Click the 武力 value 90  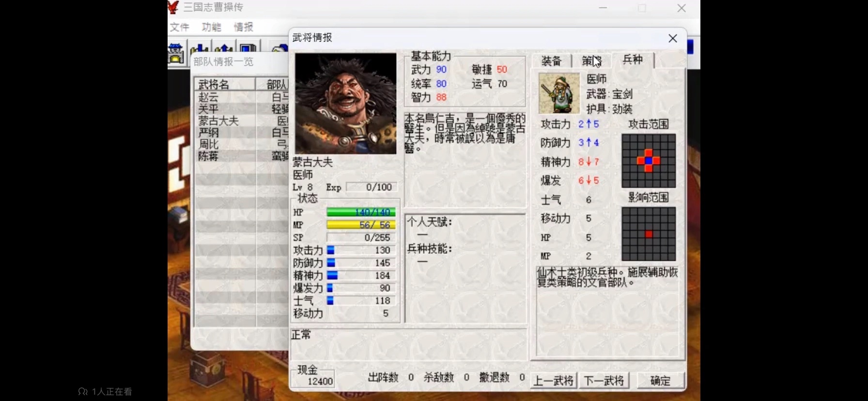(441, 70)
